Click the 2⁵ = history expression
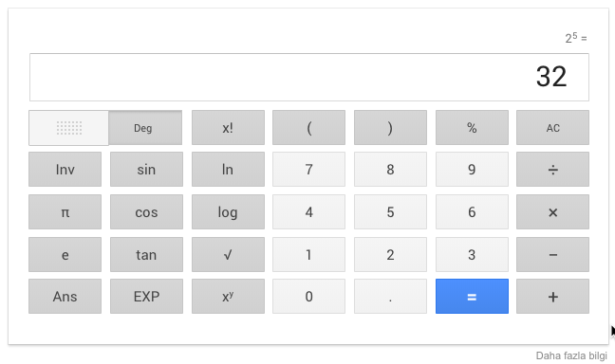This screenshot has width=615, height=364. 576,38
